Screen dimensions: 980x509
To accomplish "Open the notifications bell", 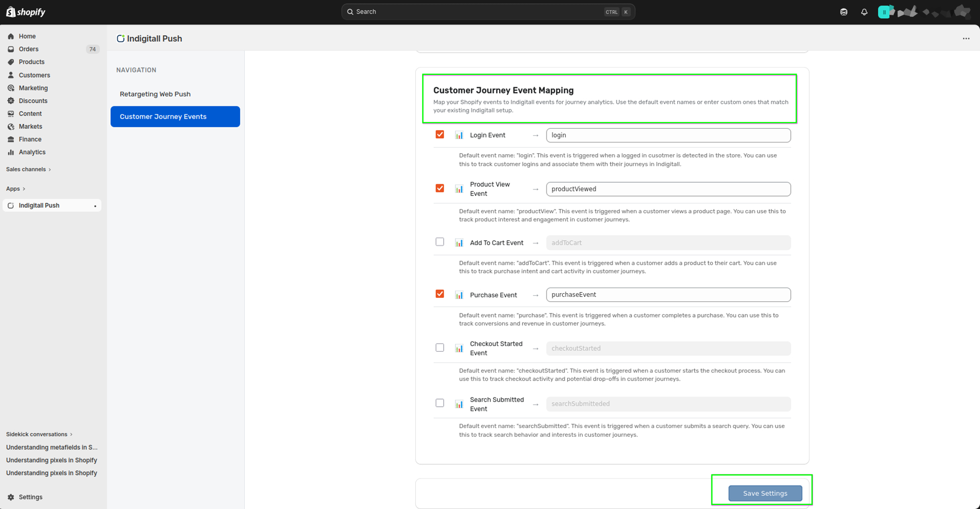I will [864, 12].
